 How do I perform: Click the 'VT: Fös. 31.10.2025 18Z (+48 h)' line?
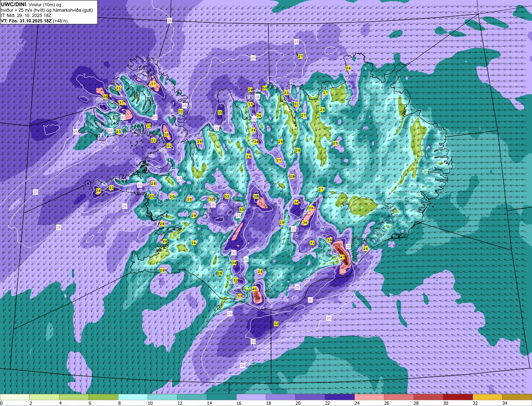click(x=34, y=21)
